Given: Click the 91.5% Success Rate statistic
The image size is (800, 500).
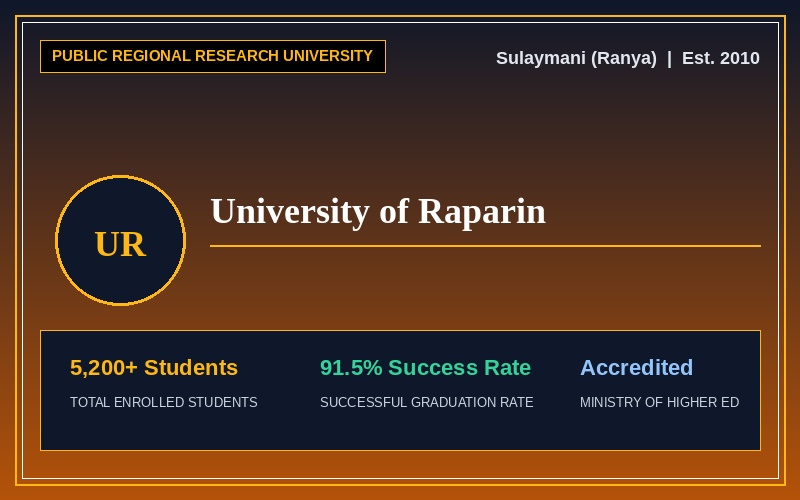Looking at the screenshot, I should click(426, 368).
